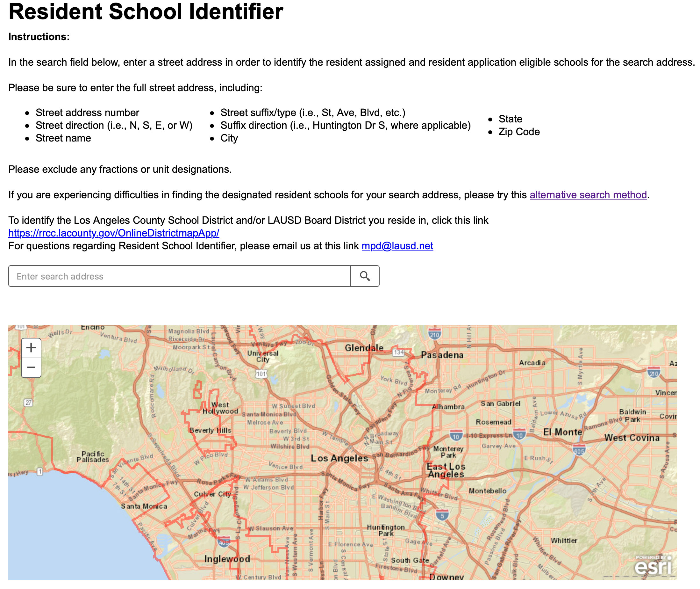The height and width of the screenshot is (589, 700).
Task: Click the East Los Angeles map label
Action: [x=446, y=470]
